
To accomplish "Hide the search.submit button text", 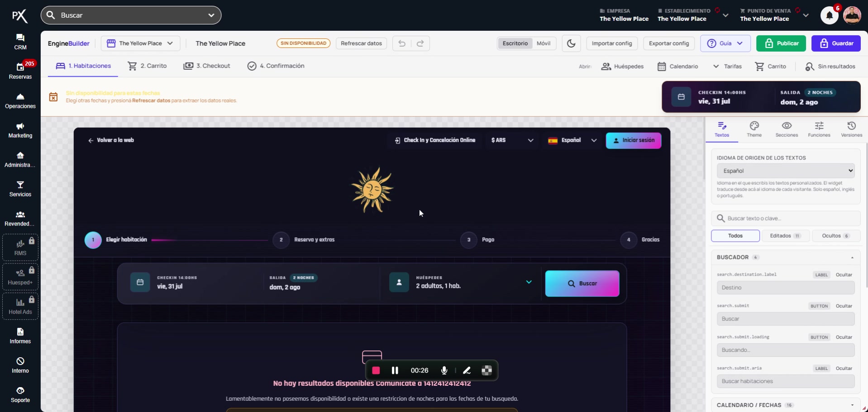I will click(844, 306).
